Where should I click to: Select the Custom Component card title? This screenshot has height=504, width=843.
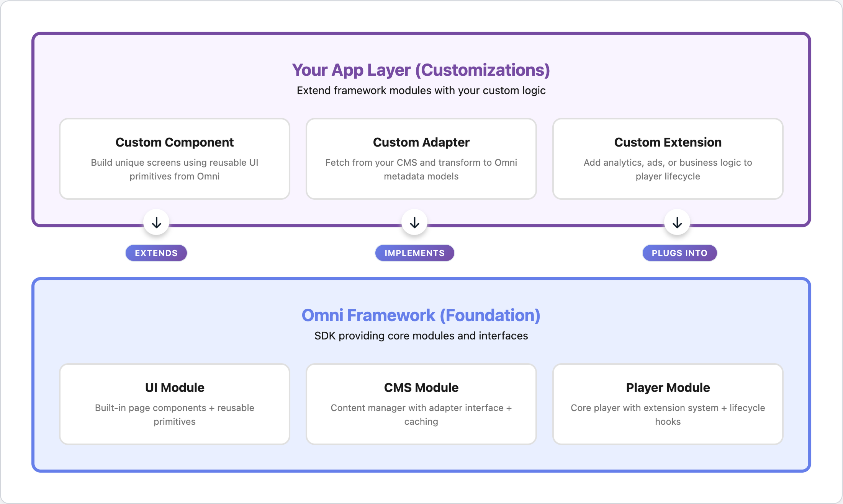coord(175,142)
